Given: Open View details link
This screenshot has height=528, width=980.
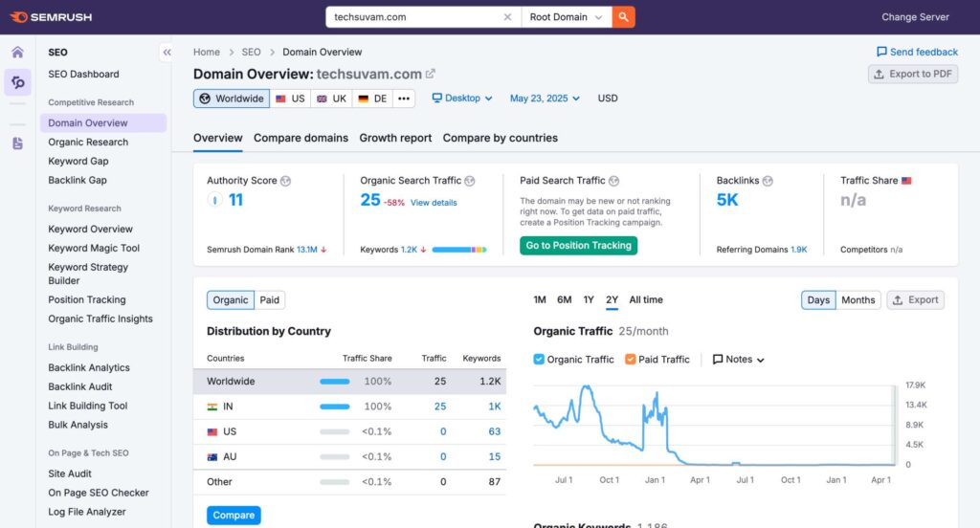Looking at the screenshot, I should click(x=434, y=203).
